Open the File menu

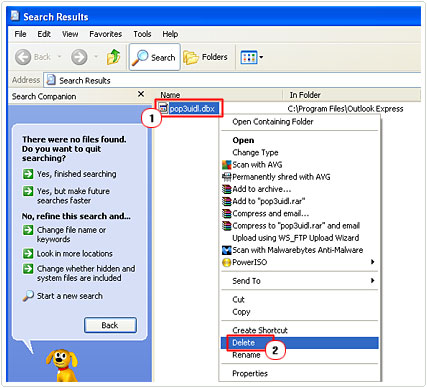[20, 34]
